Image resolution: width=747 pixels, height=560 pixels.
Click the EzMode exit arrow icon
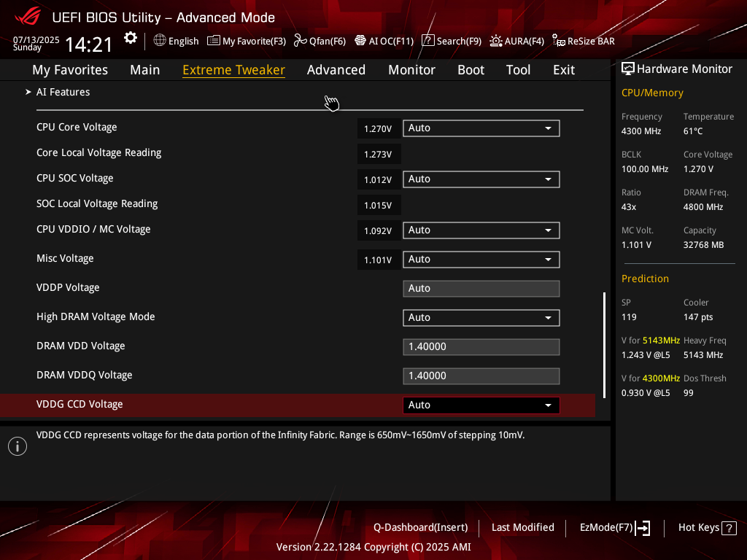[x=643, y=528]
